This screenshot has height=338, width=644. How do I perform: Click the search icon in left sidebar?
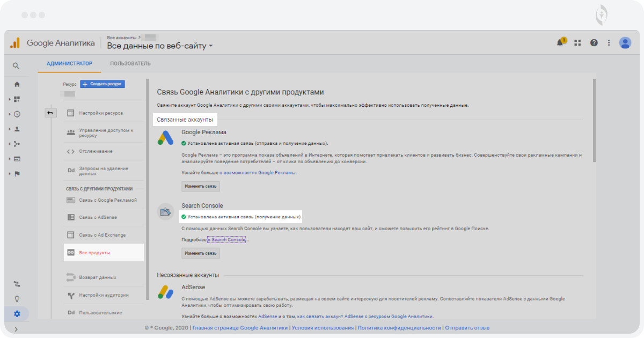pyautogui.click(x=17, y=66)
